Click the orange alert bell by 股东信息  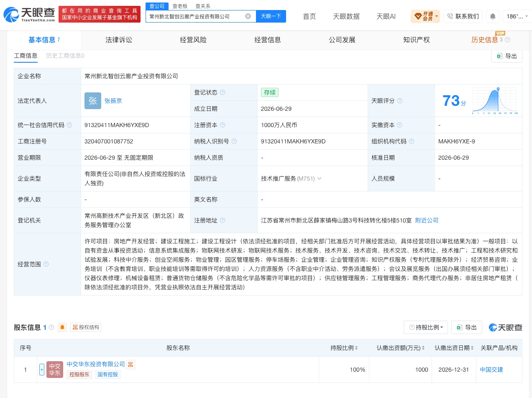coord(62,327)
